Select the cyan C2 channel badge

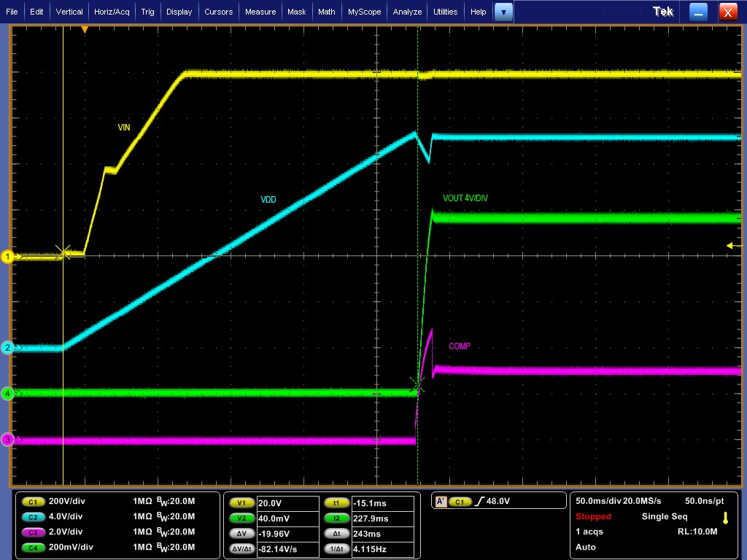[x=32, y=517]
